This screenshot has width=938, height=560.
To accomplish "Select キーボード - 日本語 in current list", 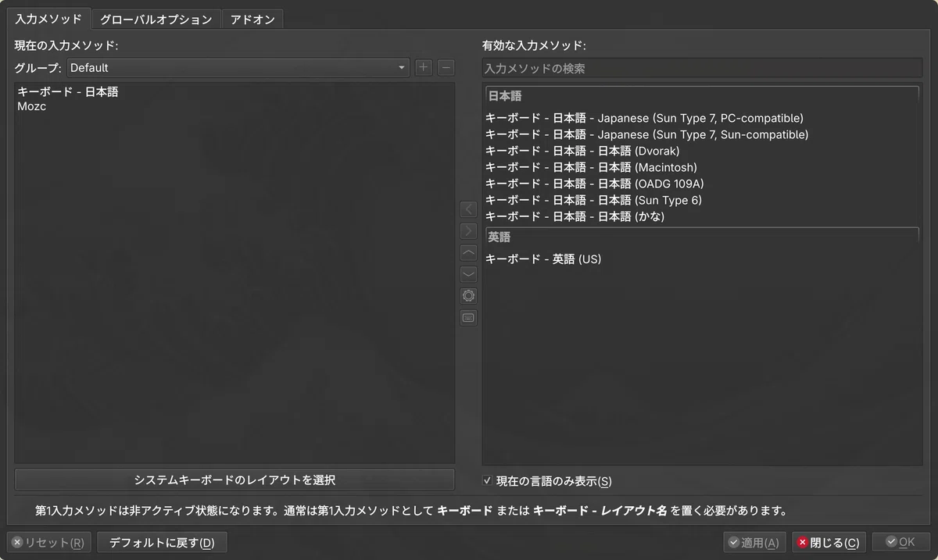I will click(x=234, y=92).
